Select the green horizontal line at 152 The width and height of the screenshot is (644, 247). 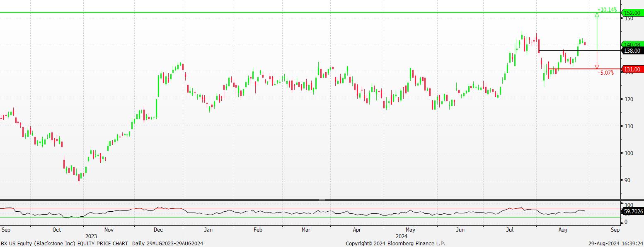290,12
